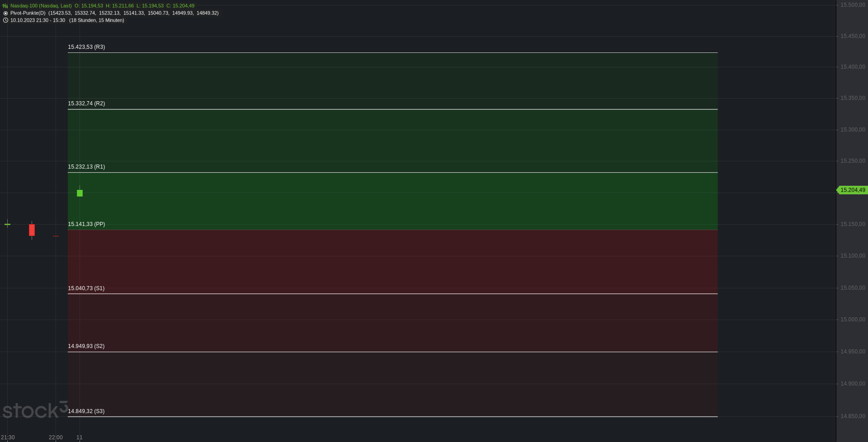Click the date range 10.10.2023 21:30 - 15:30 text
This screenshot has width=868, height=442.
38,20
